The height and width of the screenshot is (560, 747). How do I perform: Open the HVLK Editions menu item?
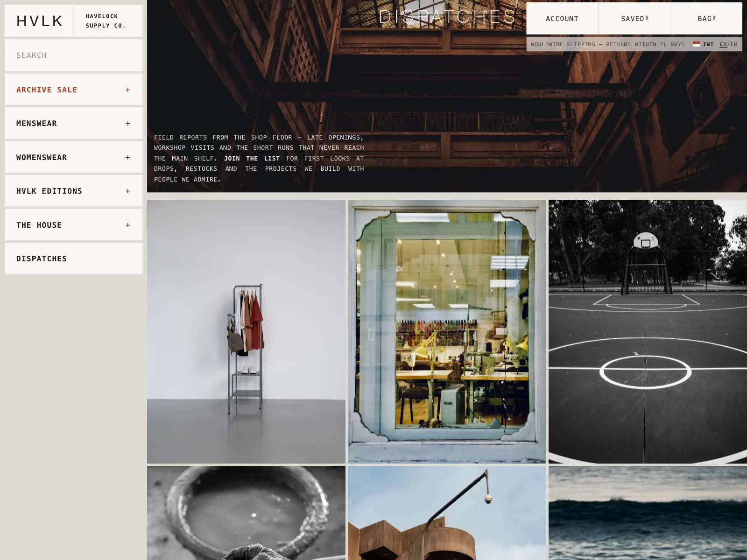click(x=73, y=191)
